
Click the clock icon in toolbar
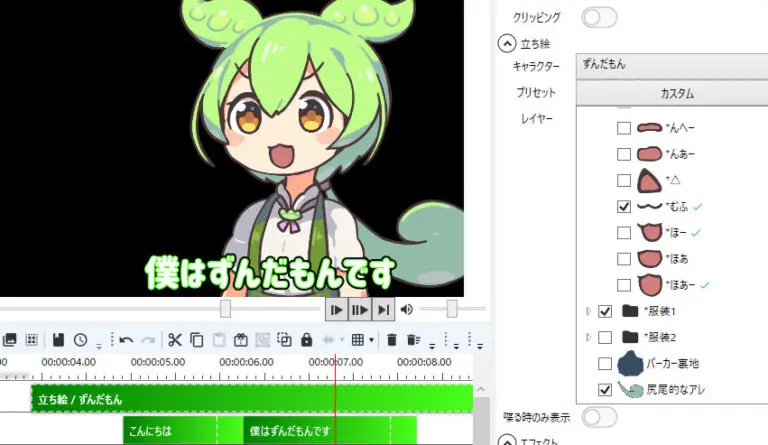(x=80, y=340)
